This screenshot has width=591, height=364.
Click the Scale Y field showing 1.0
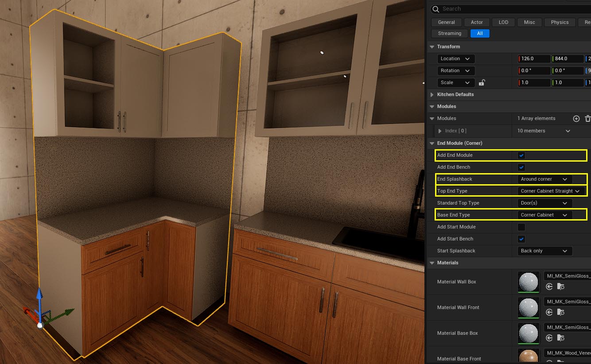568,82
